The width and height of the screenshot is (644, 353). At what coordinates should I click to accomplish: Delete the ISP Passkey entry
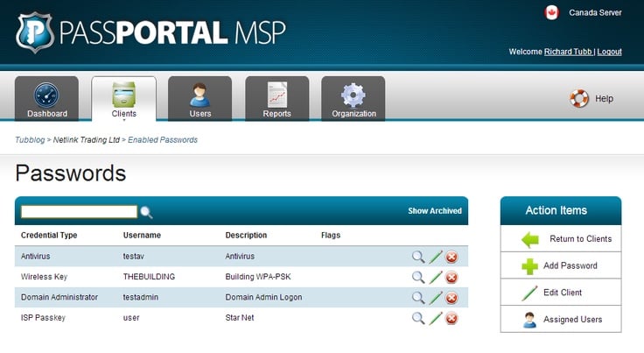click(x=451, y=319)
